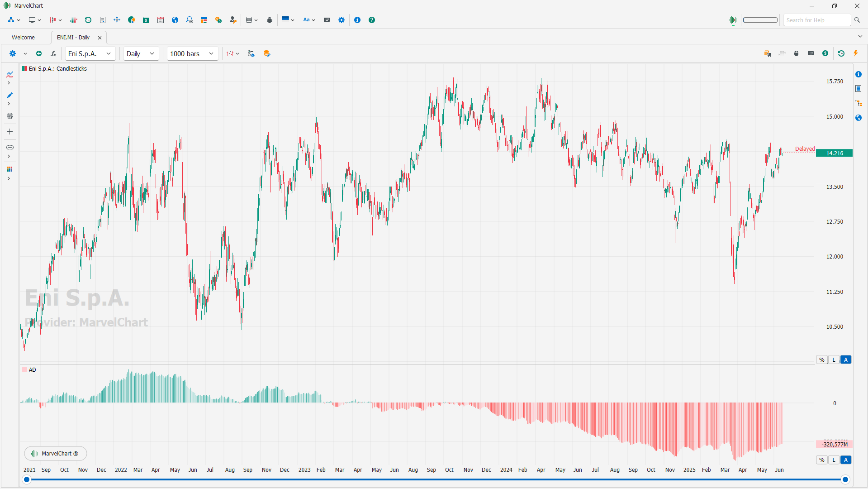Screen dimensions: 868x489
Task: Click the user with key icon
Action: pyautogui.click(x=233, y=20)
